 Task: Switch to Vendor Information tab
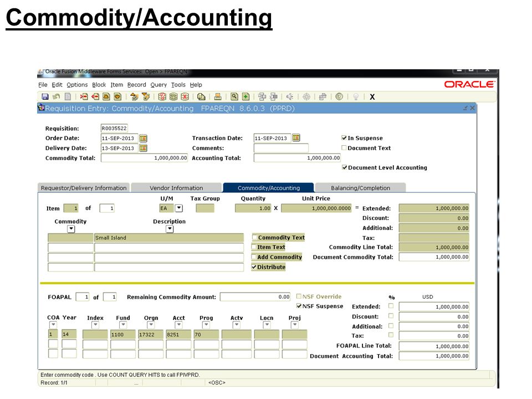[x=176, y=188]
